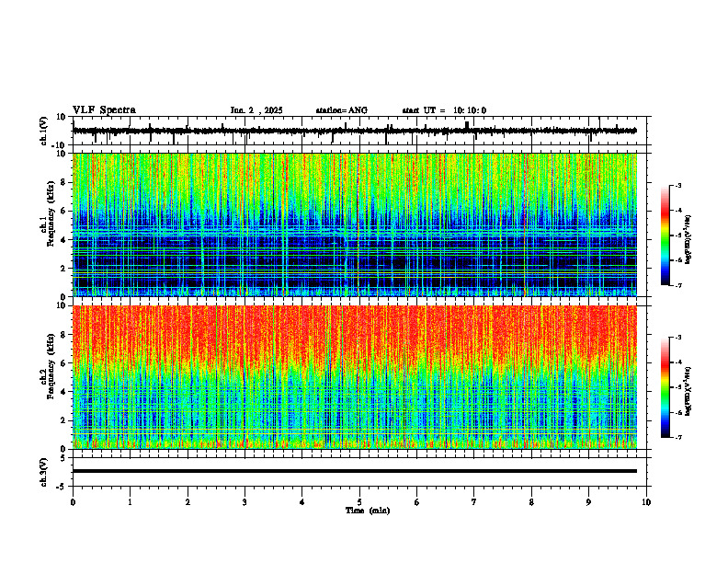Click the ch.1 spectrogram color scale bar

pyautogui.click(x=665, y=236)
